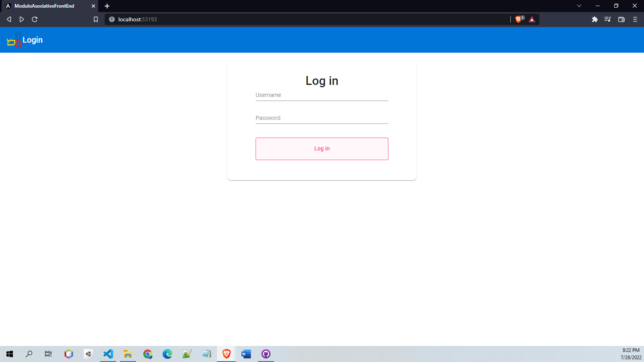Open Microsoft Edge on the taskbar
Screen dimensions: 644x362
[167, 354]
